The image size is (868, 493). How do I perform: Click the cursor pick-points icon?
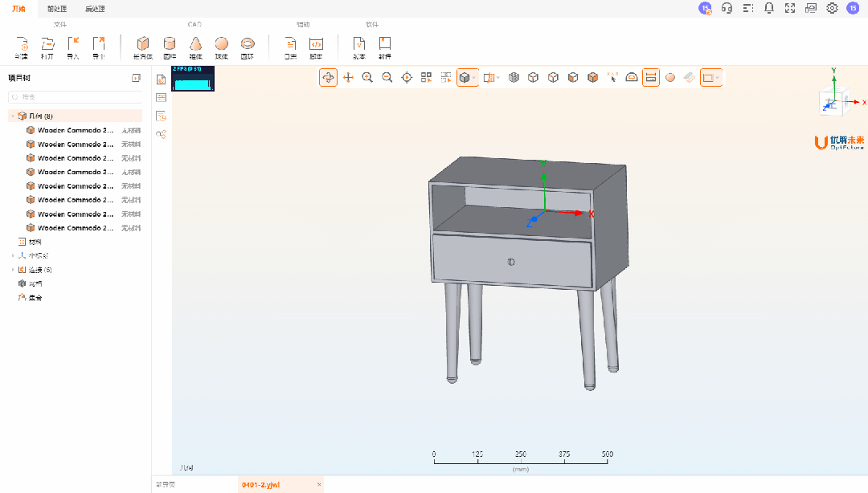point(612,77)
